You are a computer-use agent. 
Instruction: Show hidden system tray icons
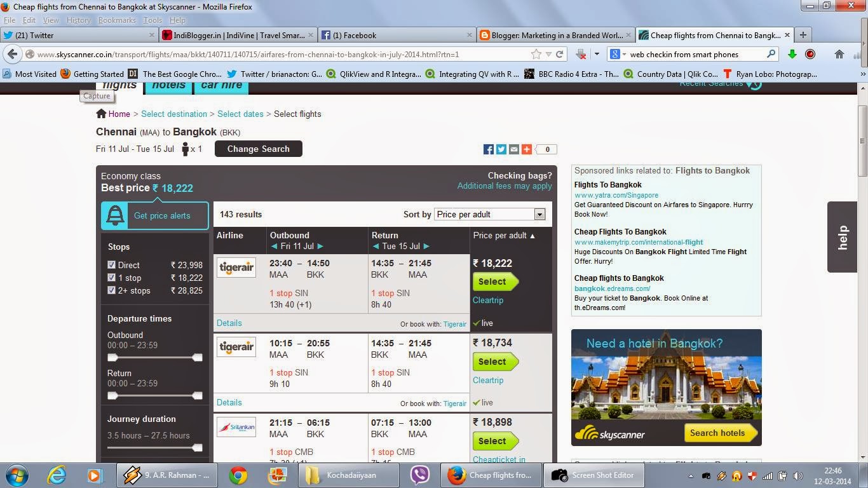(691, 476)
